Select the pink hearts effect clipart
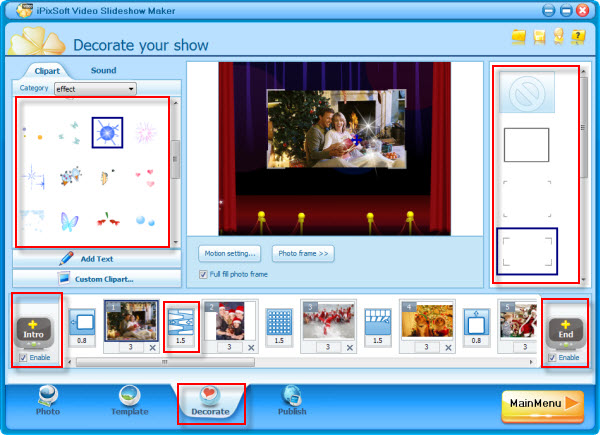The width and height of the screenshot is (600, 435). click(145, 178)
